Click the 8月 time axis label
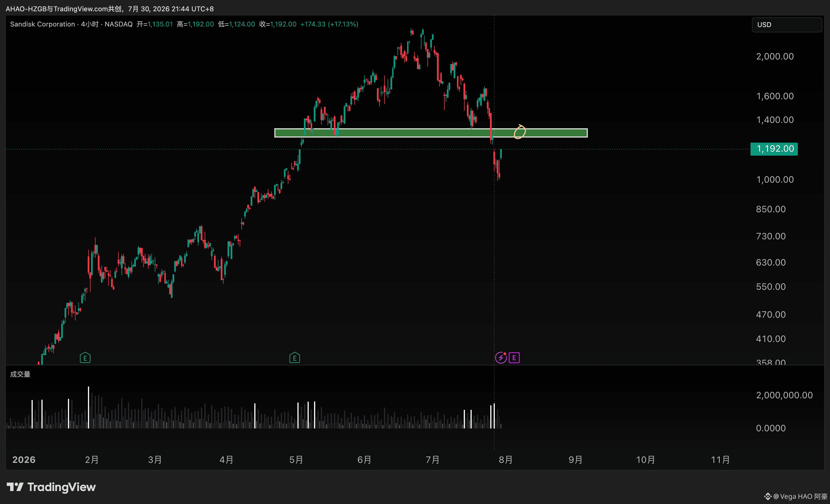The width and height of the screenshot is (830, 504). (505, 460)
